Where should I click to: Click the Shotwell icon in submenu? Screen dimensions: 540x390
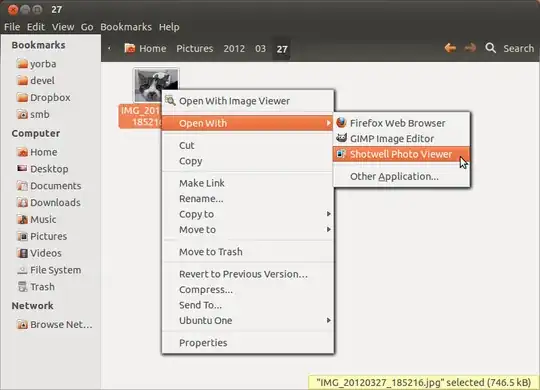tap(341, 154)
